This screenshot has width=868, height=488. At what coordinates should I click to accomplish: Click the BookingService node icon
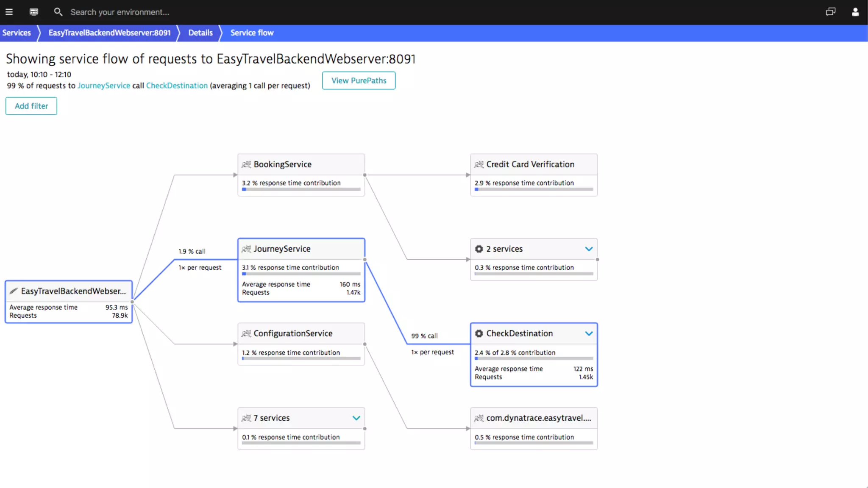pyautogui.click(x=246, y=164)
